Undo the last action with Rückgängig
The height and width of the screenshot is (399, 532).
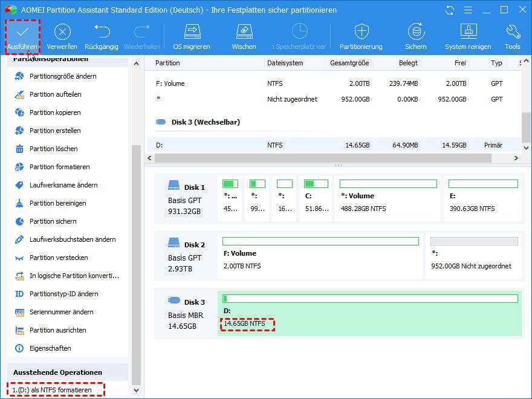[102, 32]
